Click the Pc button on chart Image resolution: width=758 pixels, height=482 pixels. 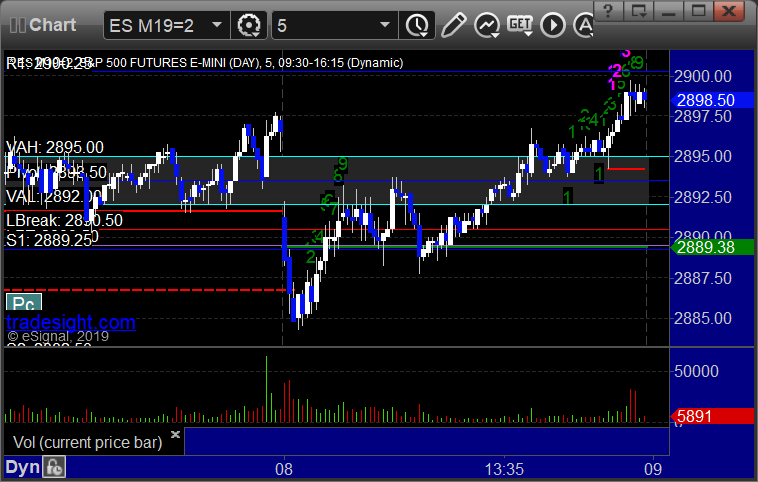24,303
